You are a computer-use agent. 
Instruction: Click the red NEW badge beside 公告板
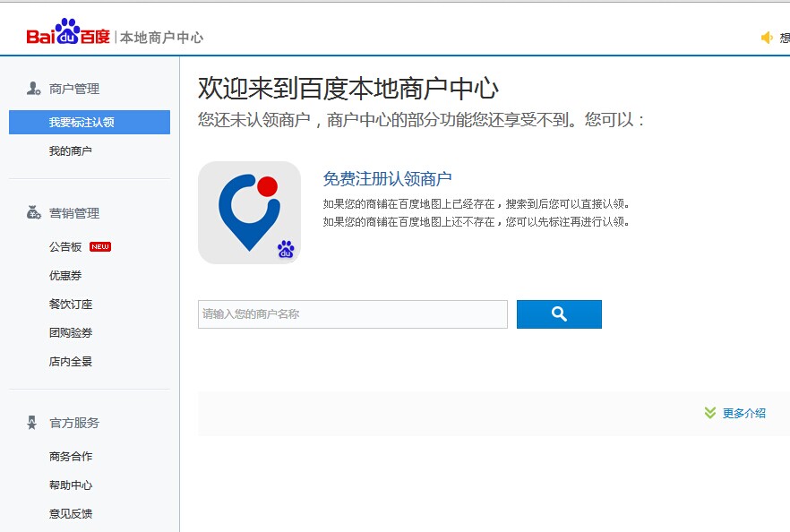pos(100,247)
